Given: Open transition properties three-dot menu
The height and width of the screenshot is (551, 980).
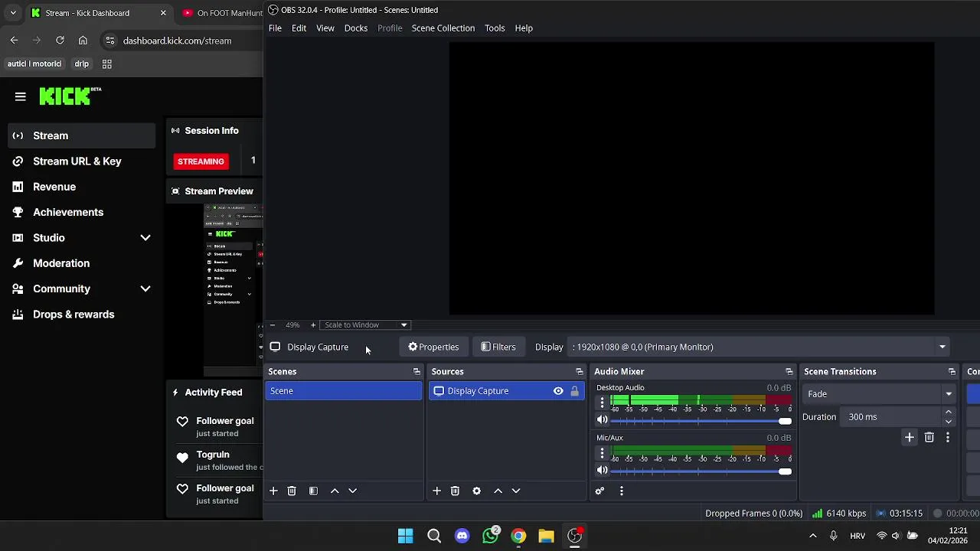Looking at the screenshot, I should pos(948,437).
